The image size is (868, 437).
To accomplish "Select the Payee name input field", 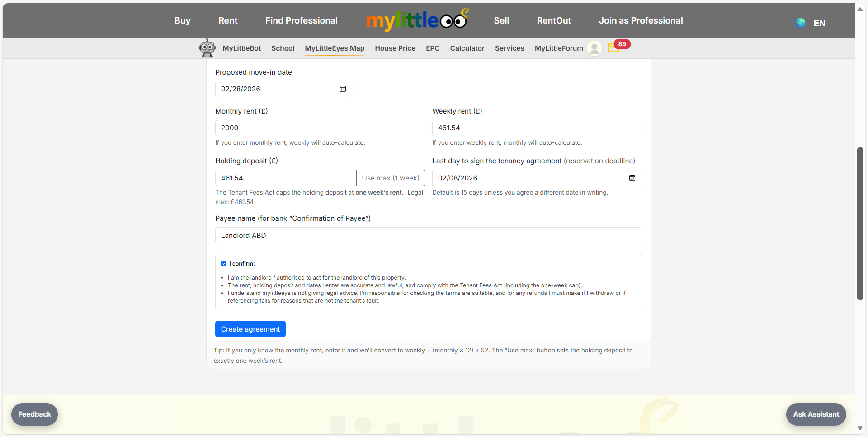I will pyautogui.click(x=428, y=235).
